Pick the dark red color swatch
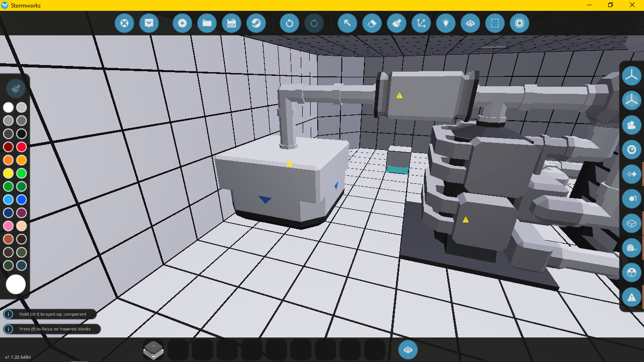 [8, 147]
